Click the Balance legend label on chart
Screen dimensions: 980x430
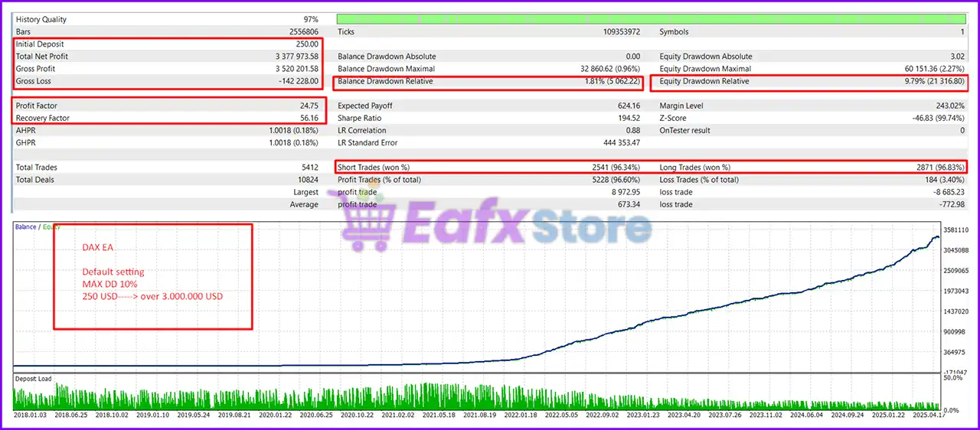[x=25, y=227]
